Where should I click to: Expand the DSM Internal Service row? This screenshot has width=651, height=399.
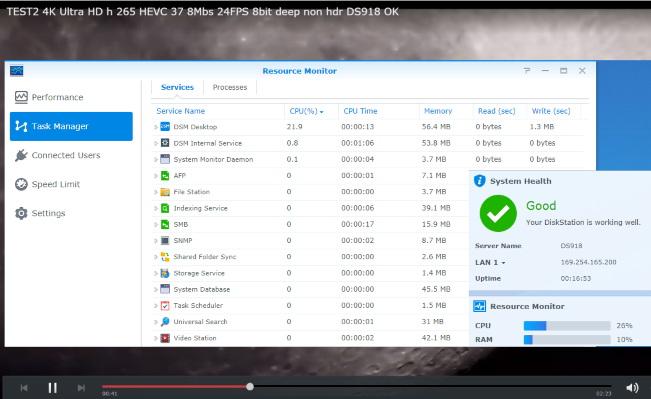[156, 143]
